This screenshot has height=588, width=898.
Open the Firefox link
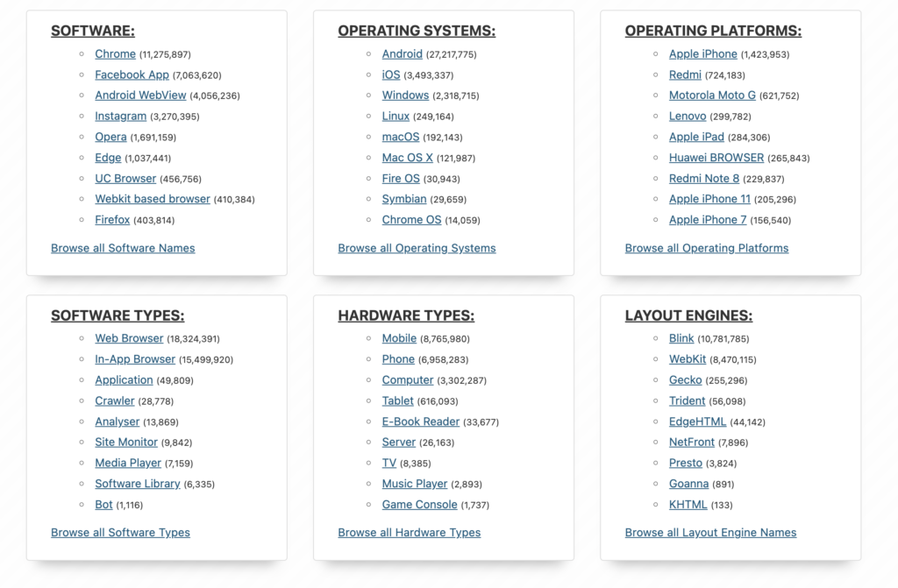coord(112,219)
